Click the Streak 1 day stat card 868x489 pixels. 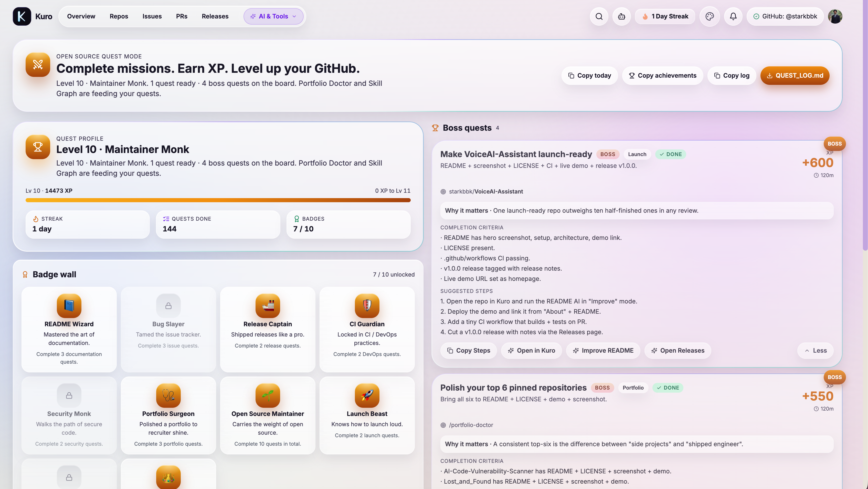88,225
